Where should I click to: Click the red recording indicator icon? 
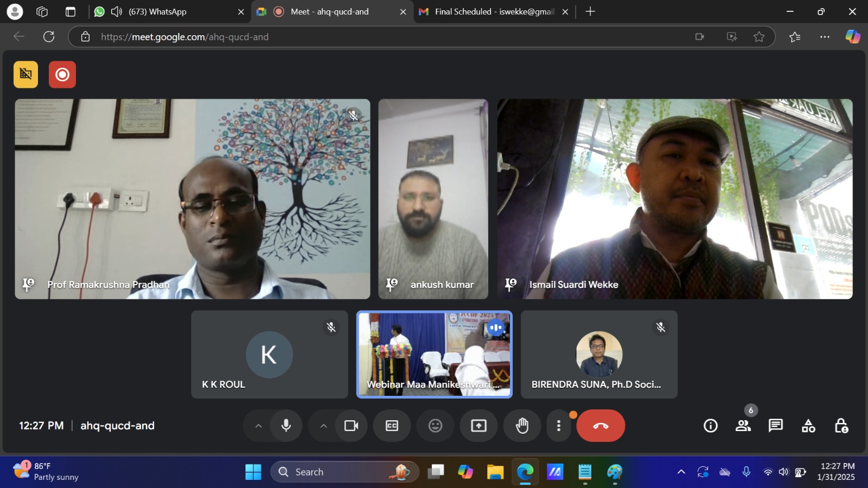click(x=62, y=74)
